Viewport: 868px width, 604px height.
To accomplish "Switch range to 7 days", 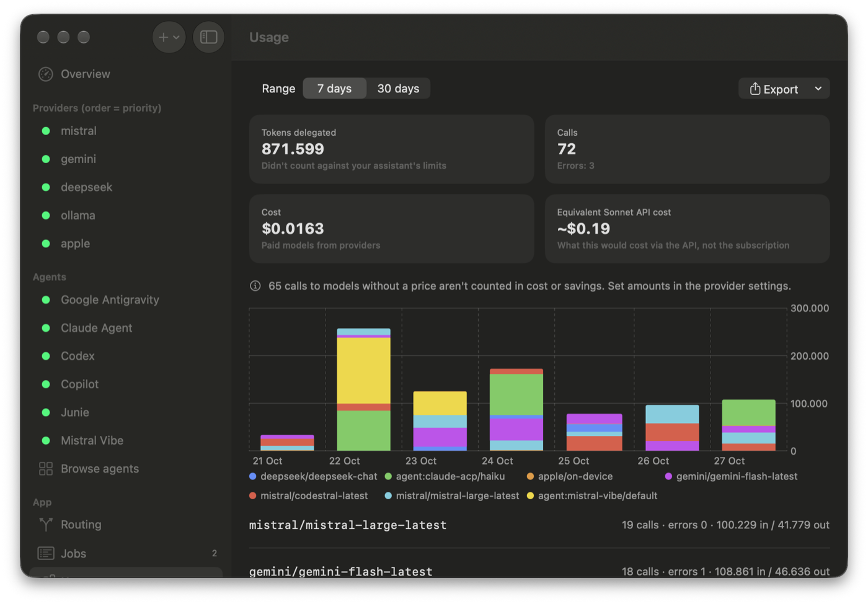I will point(334,89).
